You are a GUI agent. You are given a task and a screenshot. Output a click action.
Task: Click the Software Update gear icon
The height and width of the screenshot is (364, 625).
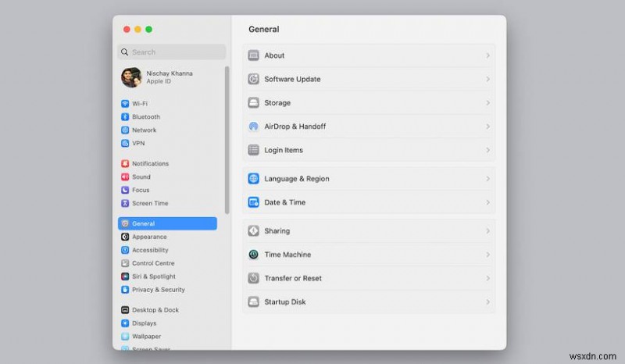(x=253, y=79)
